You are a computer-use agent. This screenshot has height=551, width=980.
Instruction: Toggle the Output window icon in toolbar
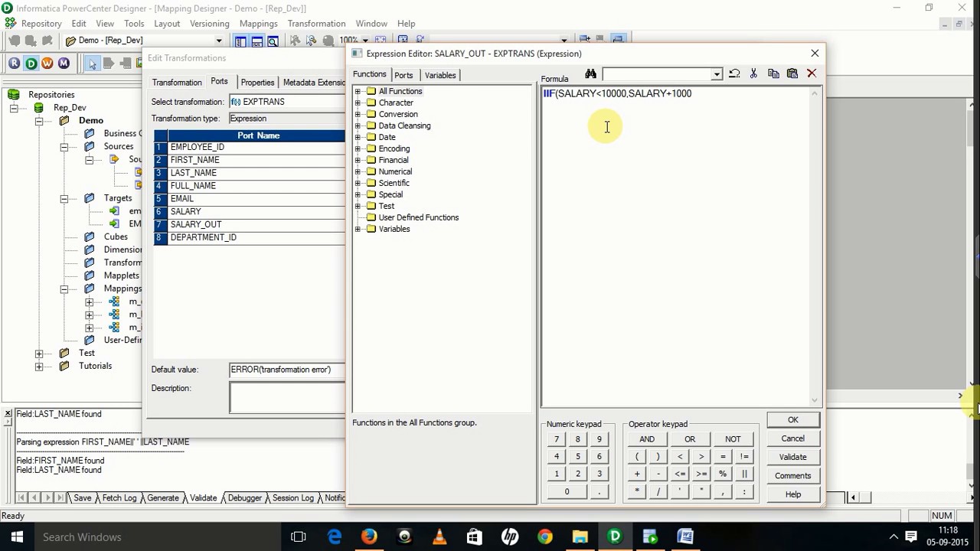click(x=256, y=41)
